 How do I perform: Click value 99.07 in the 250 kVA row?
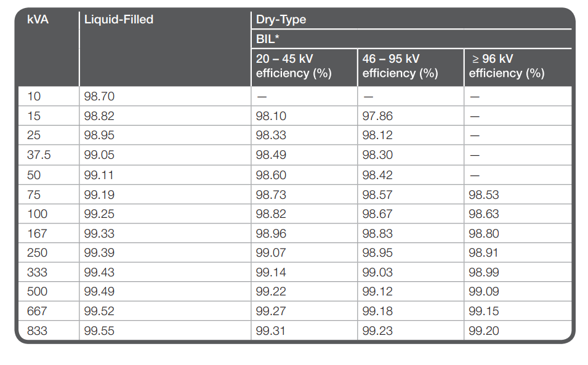(x=271, y=252)
